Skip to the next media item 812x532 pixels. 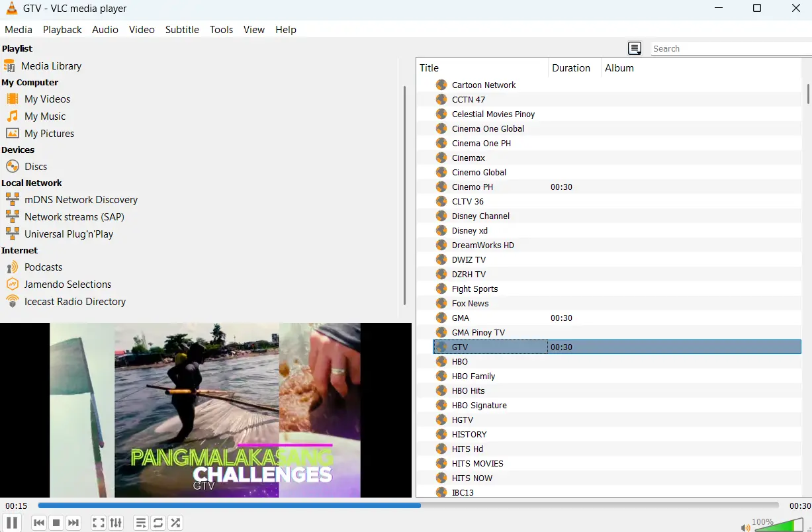73,523
